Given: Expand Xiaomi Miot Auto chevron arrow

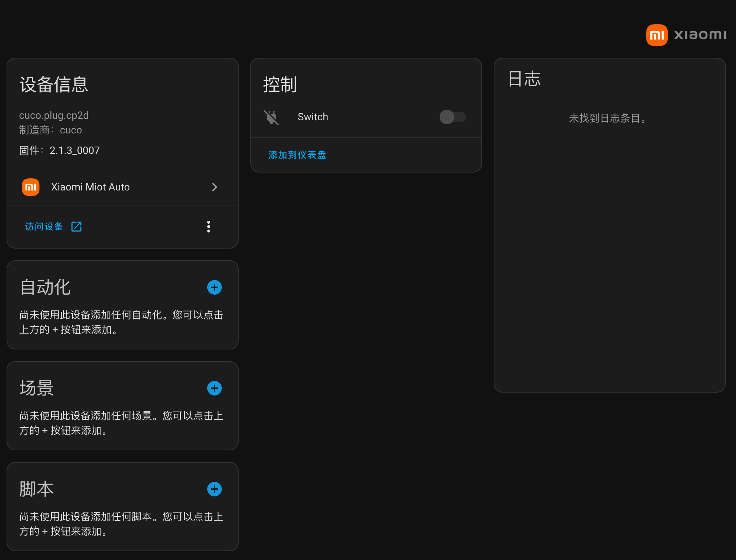Looking at the screenshot, I should [x=215, y=187].
